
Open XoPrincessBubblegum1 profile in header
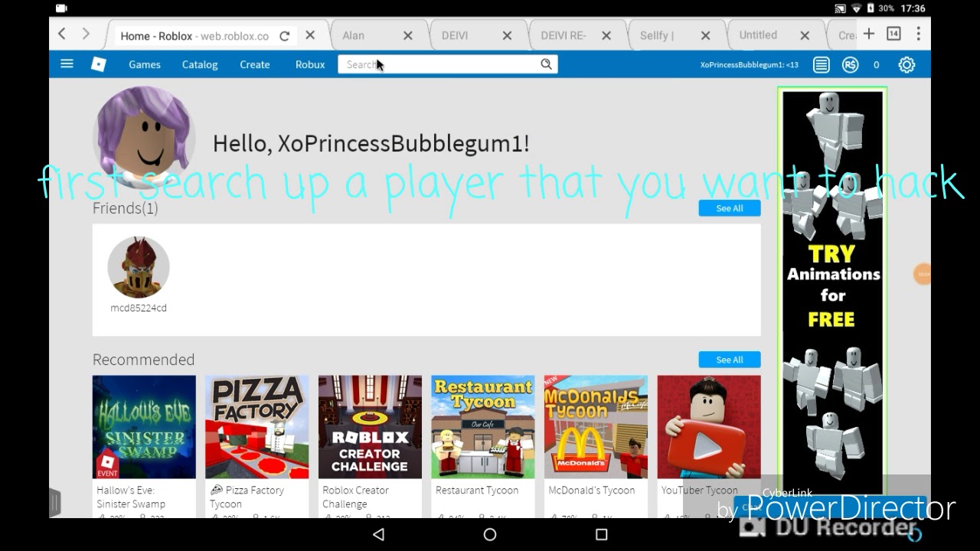pyautogui.click(x=750, y=65)
